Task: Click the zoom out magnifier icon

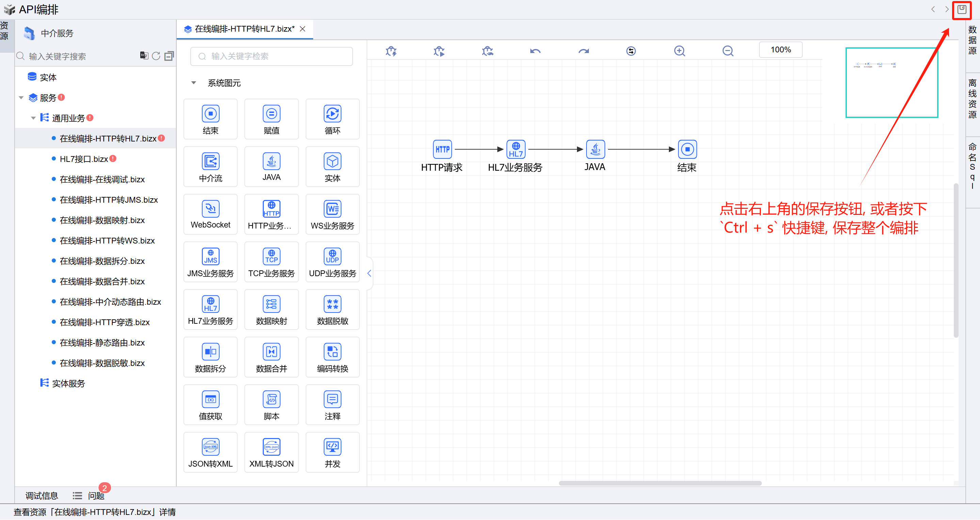Action: [x=727, y=51]
